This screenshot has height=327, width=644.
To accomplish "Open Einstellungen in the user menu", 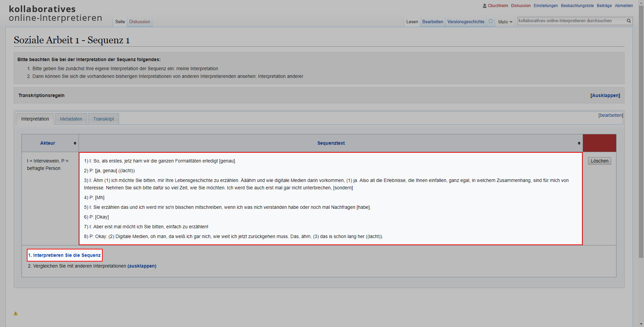I will [x=545, y=6].
